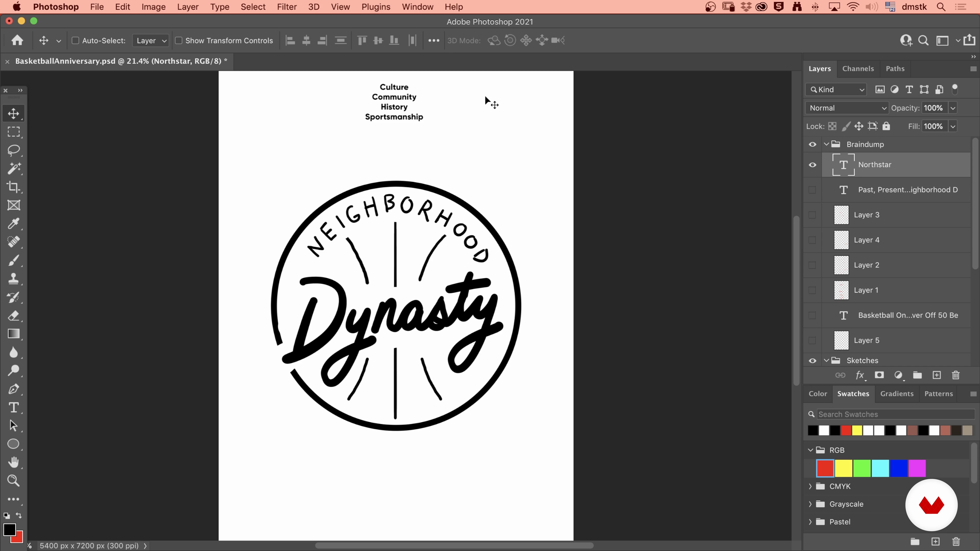The width and height of the screenshot is (980, 551).
Task: Show Layer 2 visibility
Action: tap(813, 265)
